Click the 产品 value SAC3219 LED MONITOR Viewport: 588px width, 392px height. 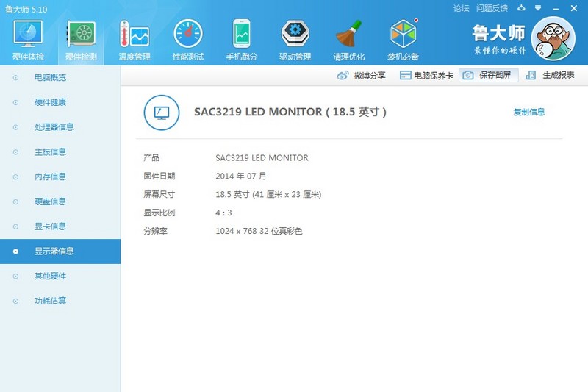tap(262, 158)
